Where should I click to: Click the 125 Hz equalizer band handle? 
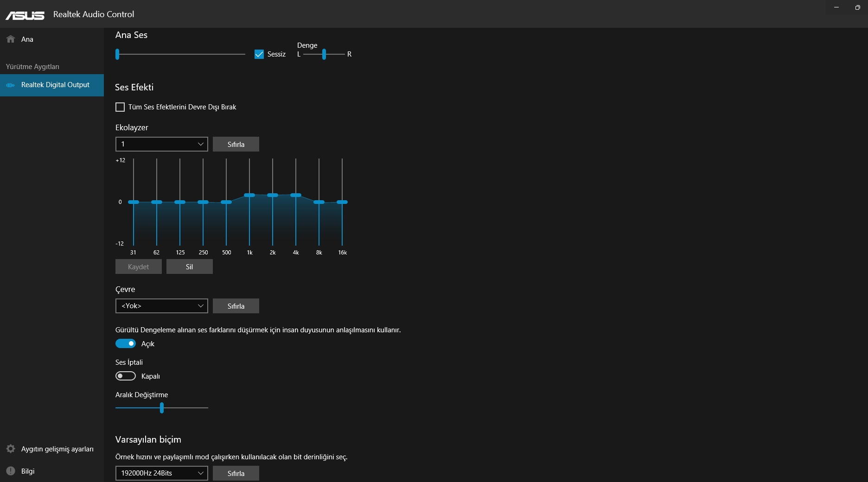(x=180, y=202)
